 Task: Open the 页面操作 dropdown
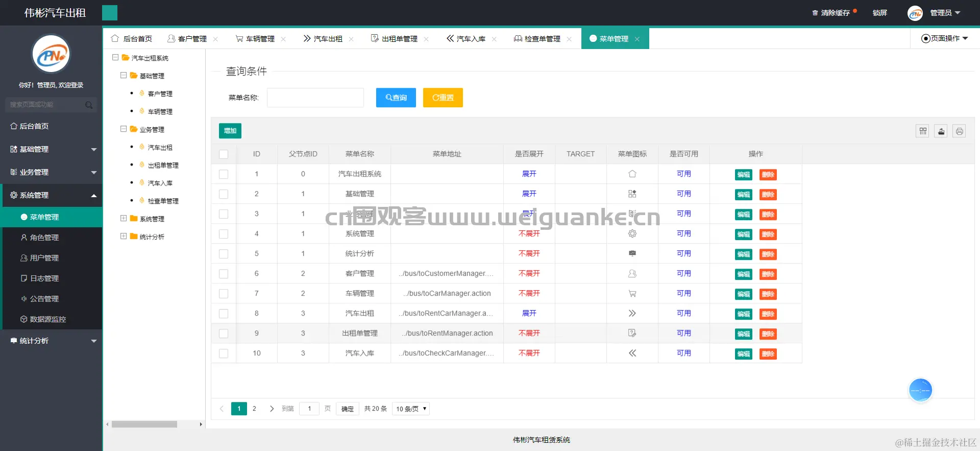(944, 38)
